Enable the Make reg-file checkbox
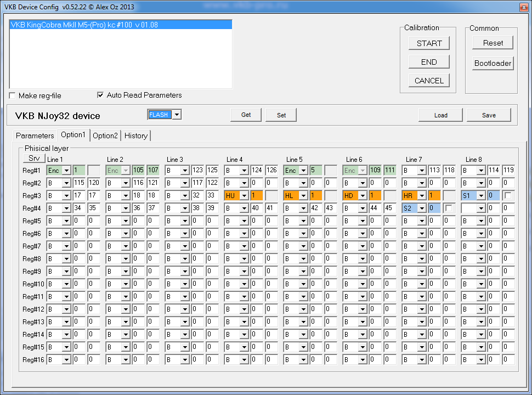Viewport: 532px width, 395px height. [x=13, y=95]
